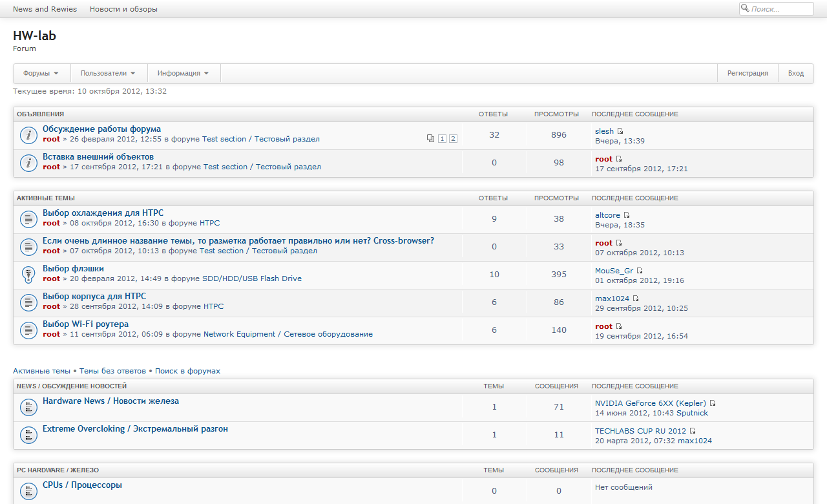
Task: Click the last post icon next to max1024
Action: click(x=636, y=299)
